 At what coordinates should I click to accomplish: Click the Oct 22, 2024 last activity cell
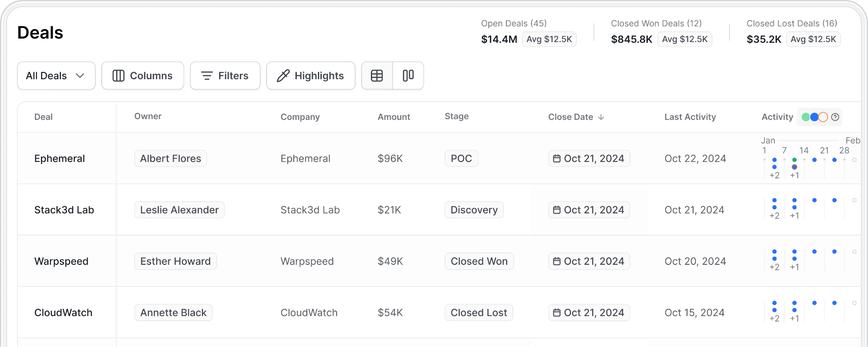pyautogui.click(x=695, y=158)
